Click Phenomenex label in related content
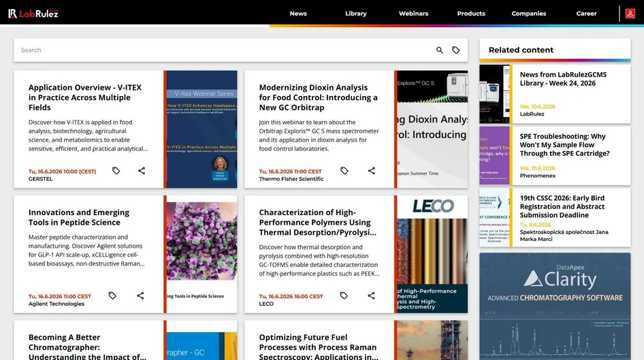 pos(538,176)
